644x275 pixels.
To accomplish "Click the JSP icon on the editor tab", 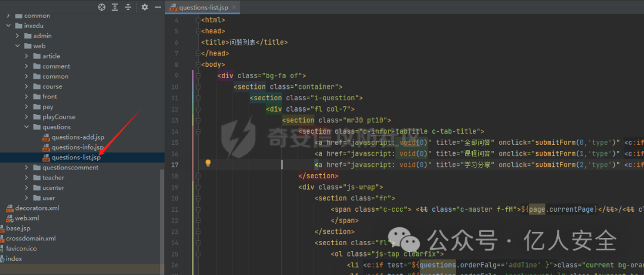I will coord(174,7).
